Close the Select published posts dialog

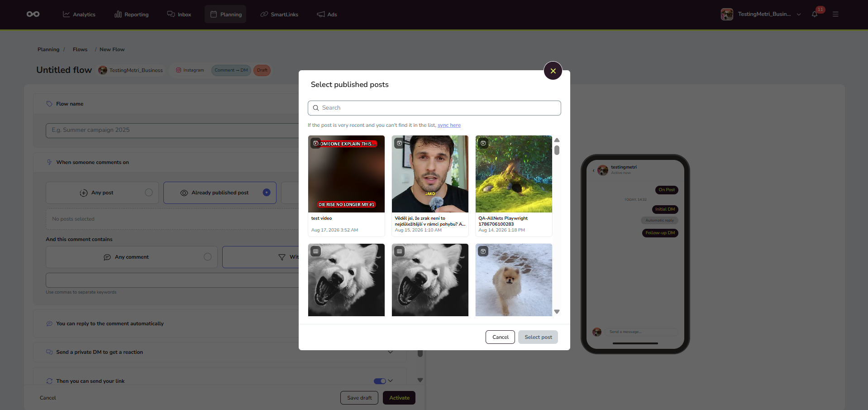coord(553,71)
